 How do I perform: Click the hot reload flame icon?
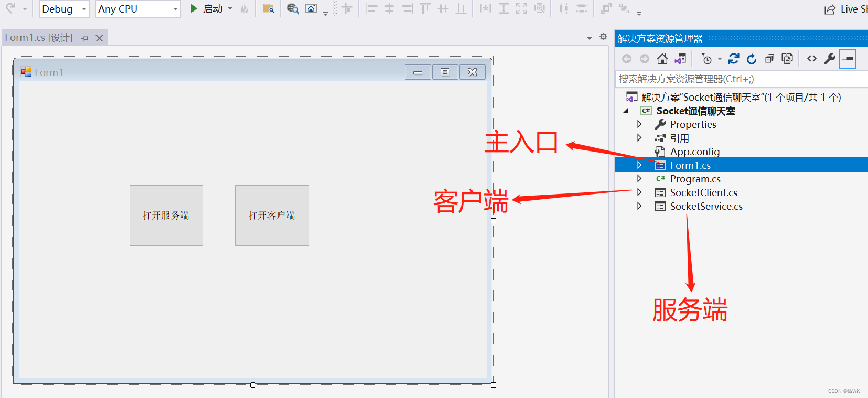tap(244, 9)
